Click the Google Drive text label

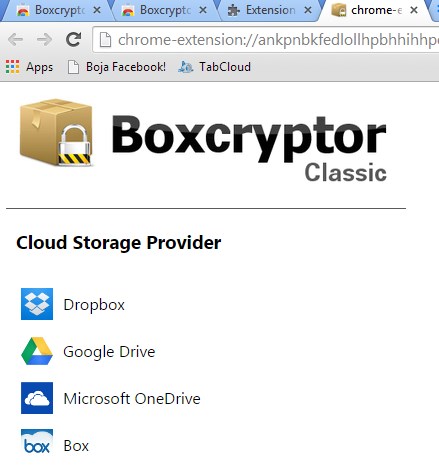tap(109, 352)
